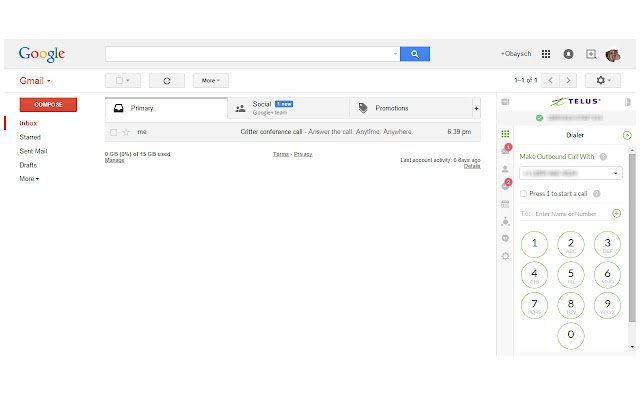640x400 pixels.
Task: Click green plus to add recipient
Action: click(616, 213)
